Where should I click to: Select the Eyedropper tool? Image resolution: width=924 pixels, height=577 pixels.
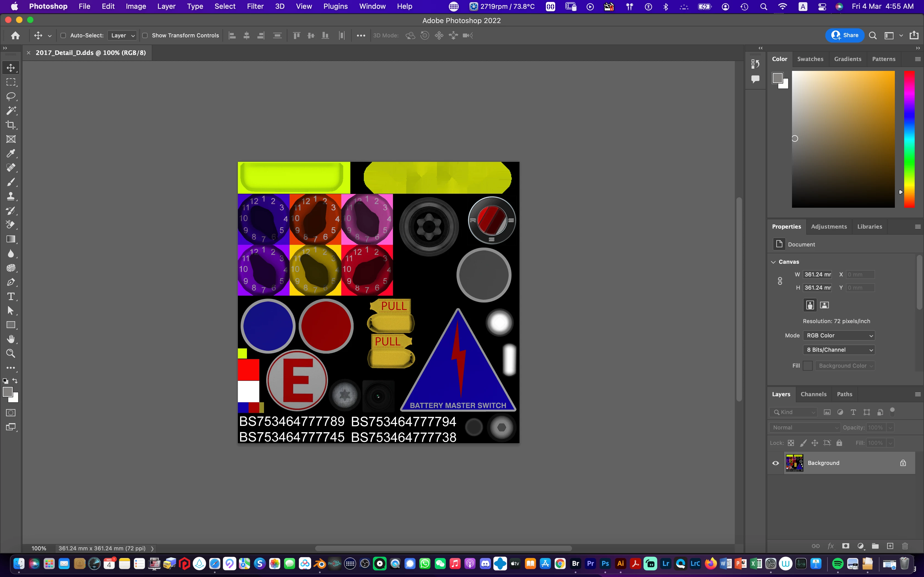(x=11, y=153)
